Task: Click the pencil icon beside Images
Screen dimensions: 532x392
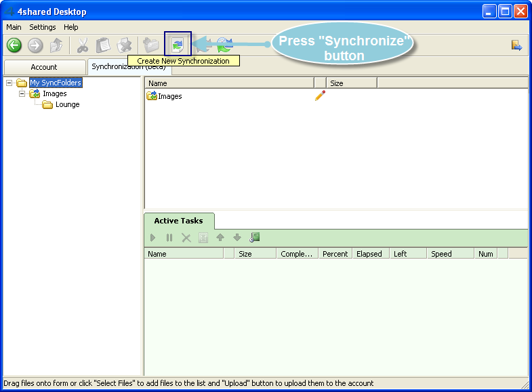Action: tap(320, 95)
